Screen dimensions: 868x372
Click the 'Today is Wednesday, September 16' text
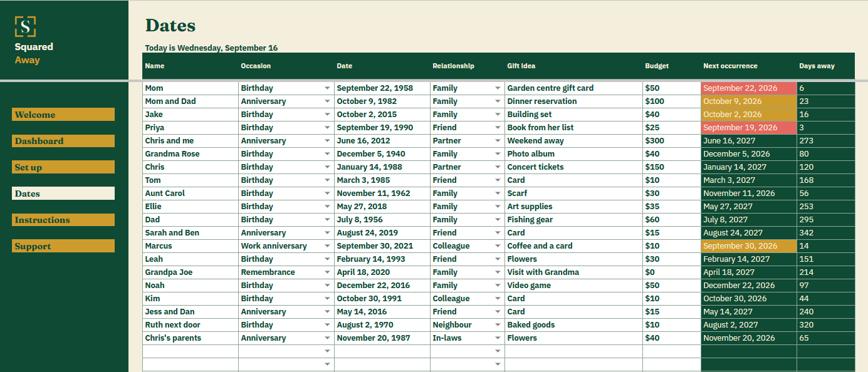(211, 48)
